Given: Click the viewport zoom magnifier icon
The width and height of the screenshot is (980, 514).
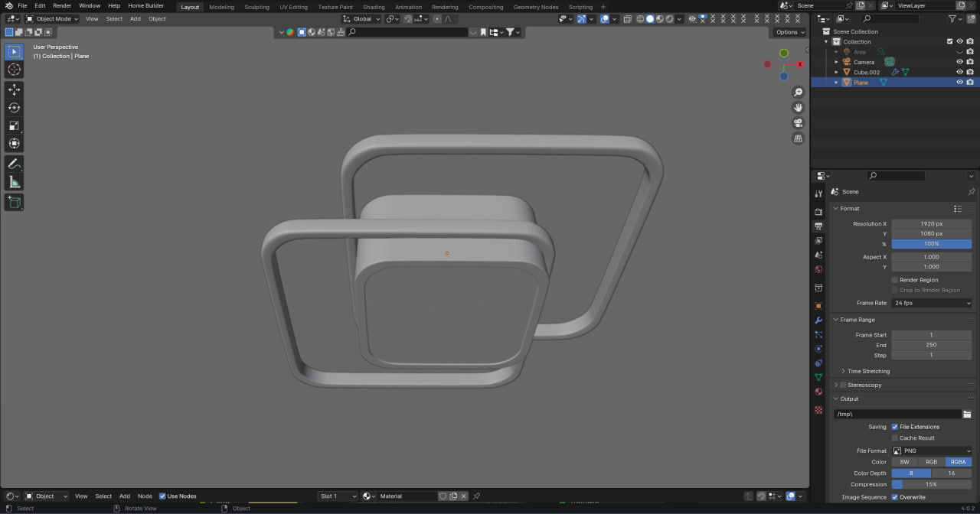Looking at the screenshot, I should [798, 93].
